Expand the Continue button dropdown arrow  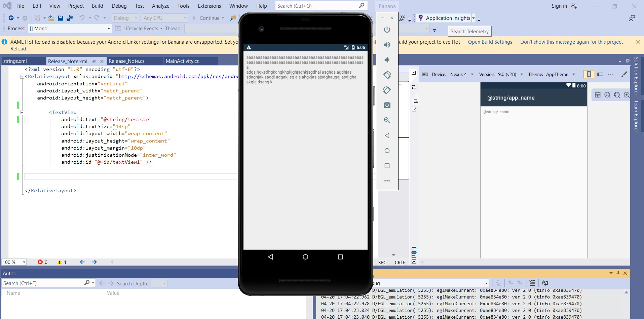pyautogui.click(x=223, y=18)
